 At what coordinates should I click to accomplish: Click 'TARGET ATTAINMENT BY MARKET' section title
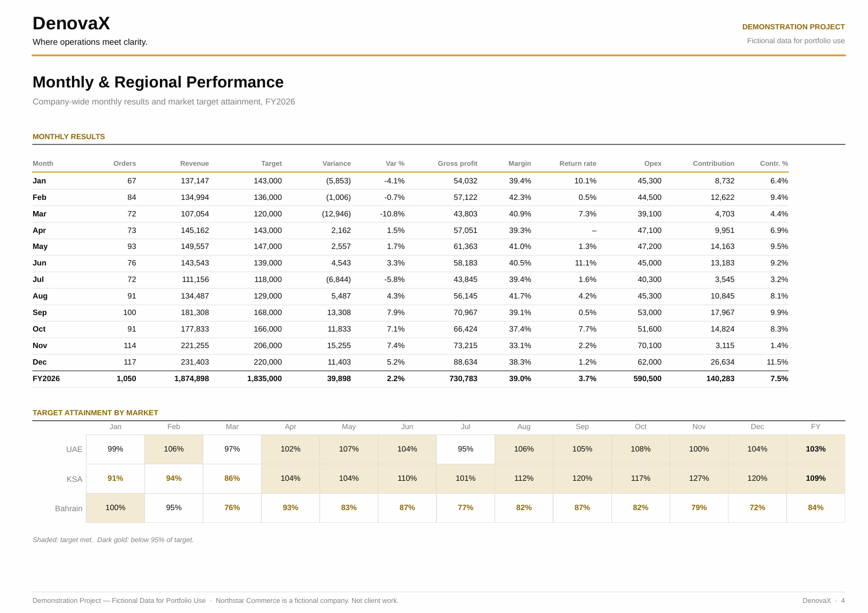click(x=95, y=413)
